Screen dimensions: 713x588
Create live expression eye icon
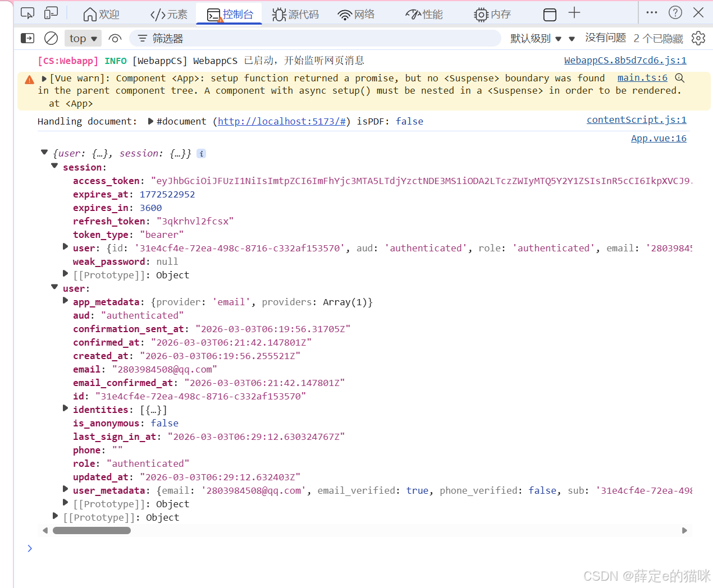(115, 38)
